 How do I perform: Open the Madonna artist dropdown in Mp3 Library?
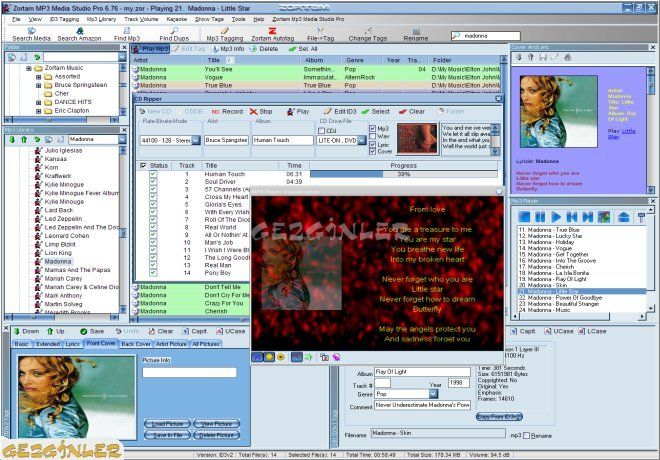(122, 139)
